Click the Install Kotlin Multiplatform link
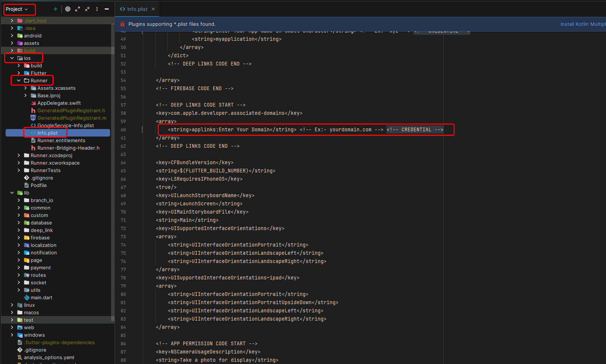606x364 pixels. click(x=583, y=24)
